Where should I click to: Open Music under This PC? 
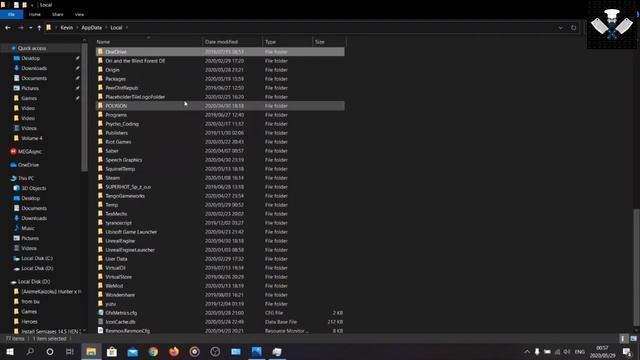(28, 228)
